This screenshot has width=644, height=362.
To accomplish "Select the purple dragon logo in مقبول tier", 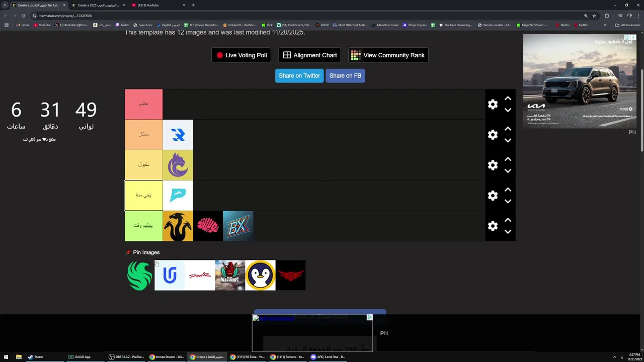I will click(178, 165).
